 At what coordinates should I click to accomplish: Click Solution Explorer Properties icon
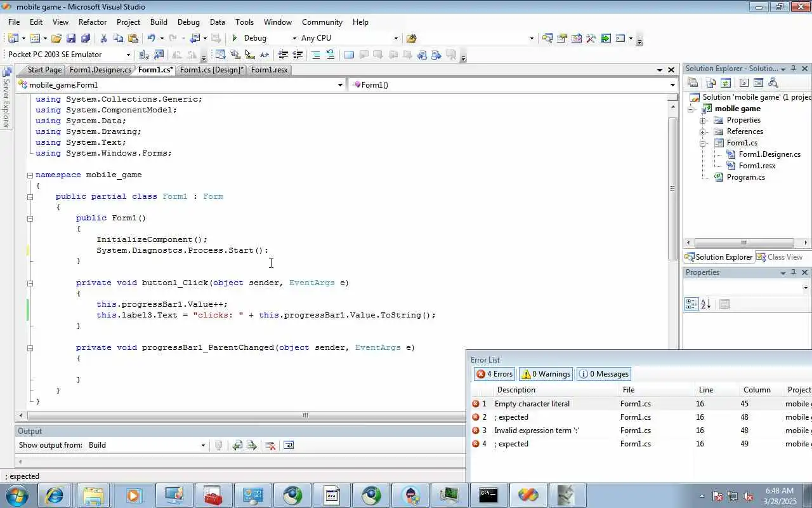(693, 83)
